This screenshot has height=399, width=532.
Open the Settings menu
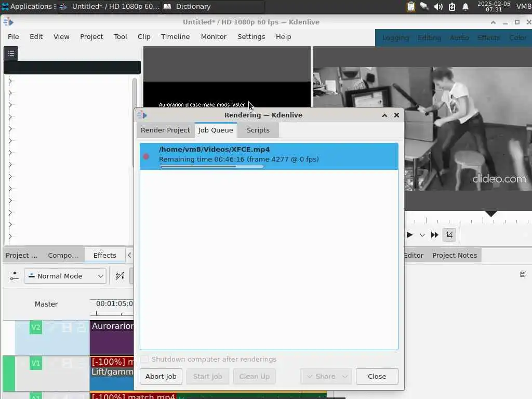click(251, 37)
